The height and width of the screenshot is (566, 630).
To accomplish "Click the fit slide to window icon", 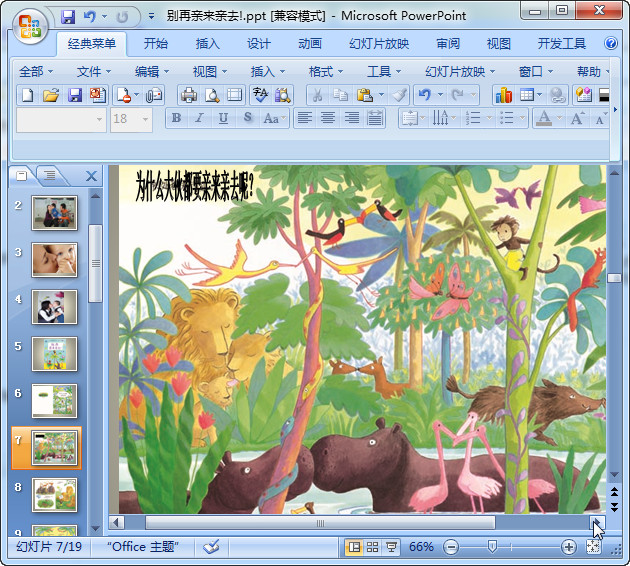I will click(593, 547).
